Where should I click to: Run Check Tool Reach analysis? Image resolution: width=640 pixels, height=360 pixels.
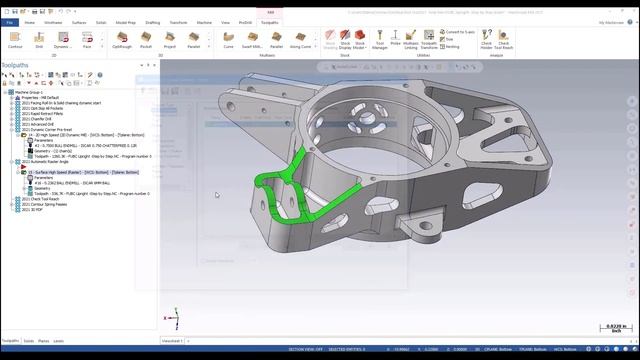(503, 40)
